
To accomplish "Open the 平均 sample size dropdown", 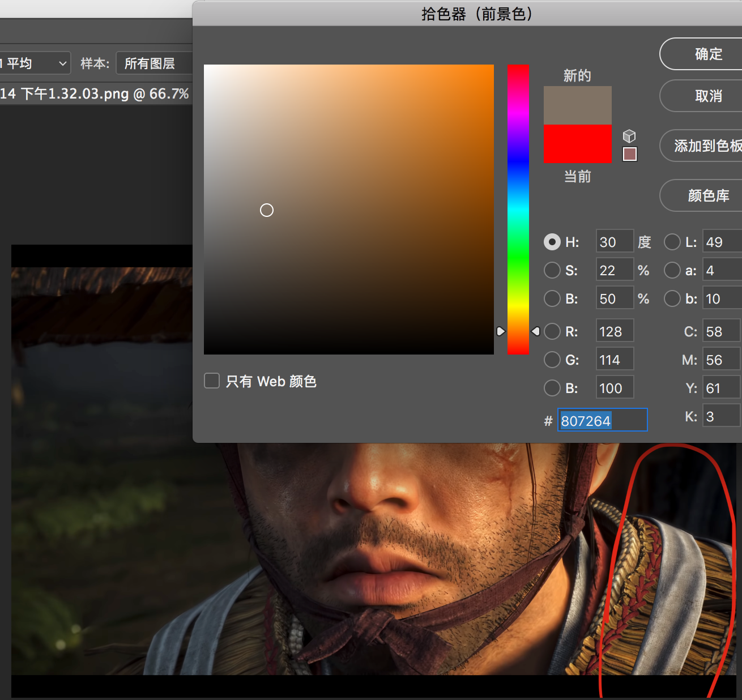I will click(35, 63).
